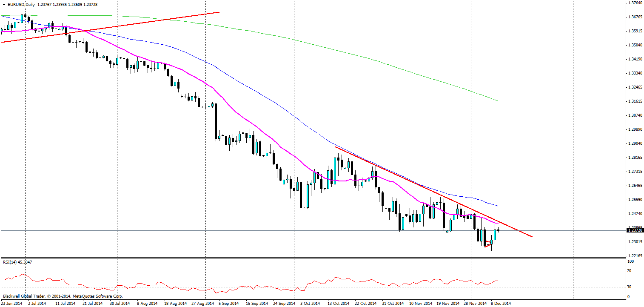Click the RSI scale value 70

point(630,270)
